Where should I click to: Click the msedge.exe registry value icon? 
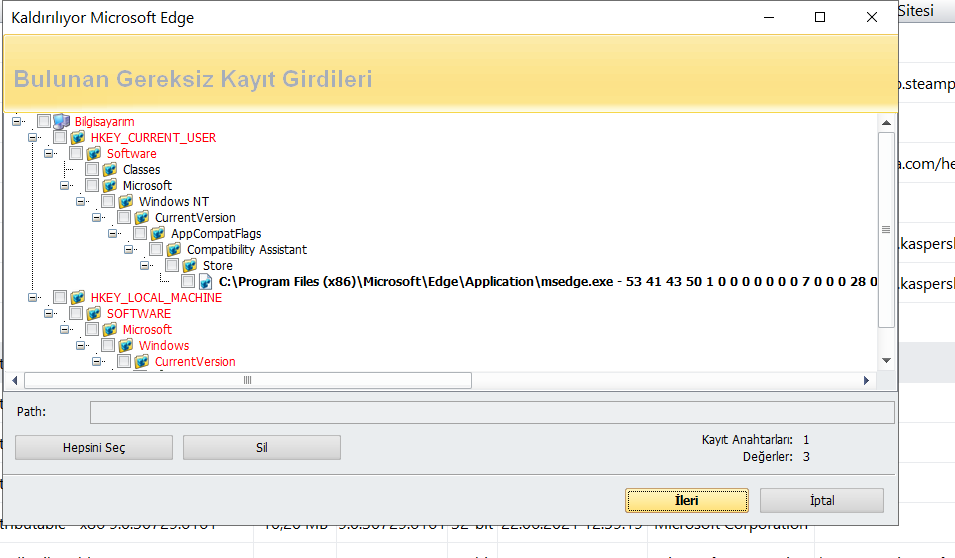pyautogui.click(x=206, y=281)
